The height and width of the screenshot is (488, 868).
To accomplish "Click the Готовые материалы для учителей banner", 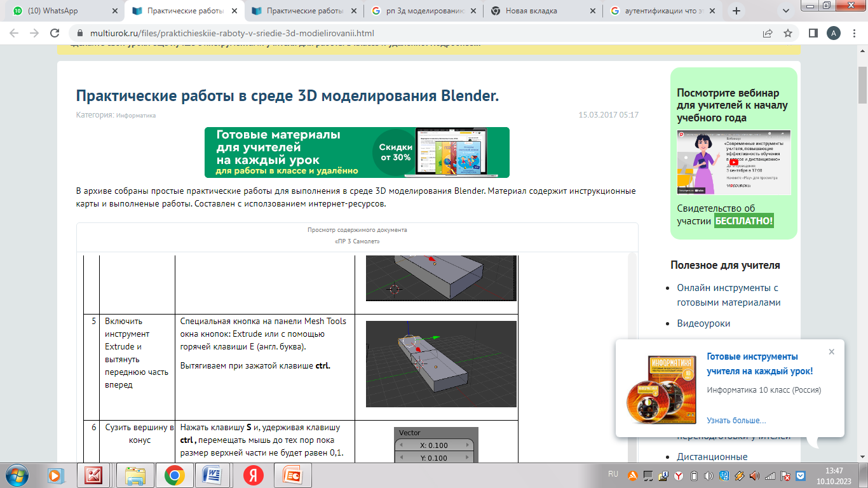I will (x=357, y=152).
